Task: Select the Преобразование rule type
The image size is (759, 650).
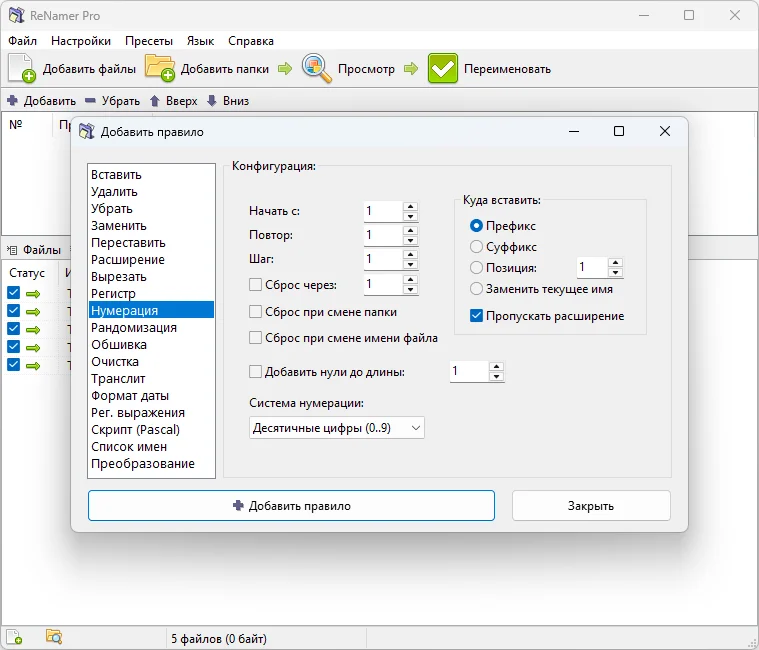Action: pyautogui.click(x=152, y=463)
